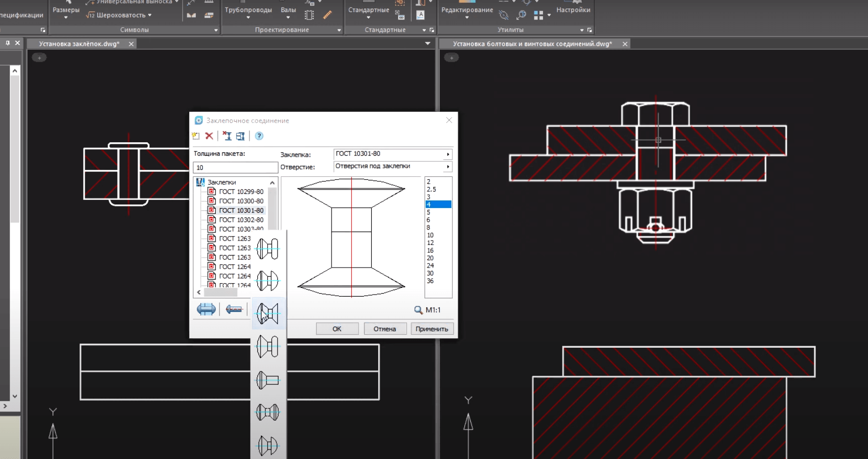Click scroll-up arrow of the left panel
The height and width of the screenshot is (459, 868).
15,71
